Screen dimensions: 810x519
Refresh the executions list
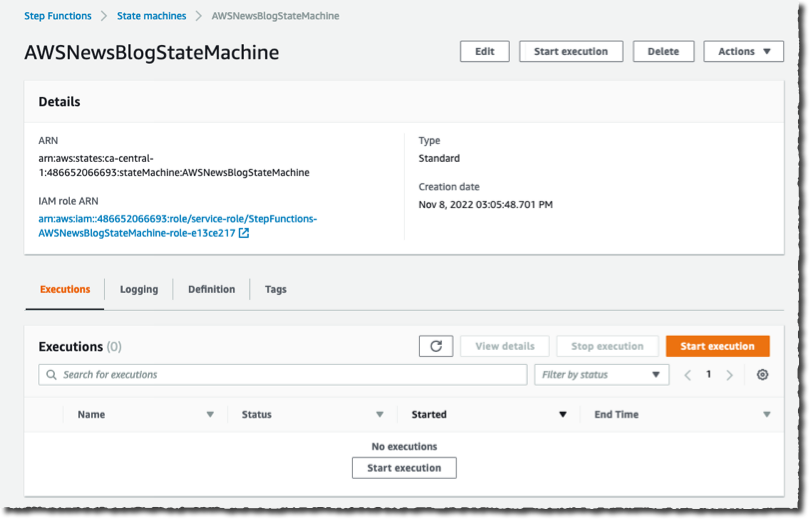[x=435, y=346]
